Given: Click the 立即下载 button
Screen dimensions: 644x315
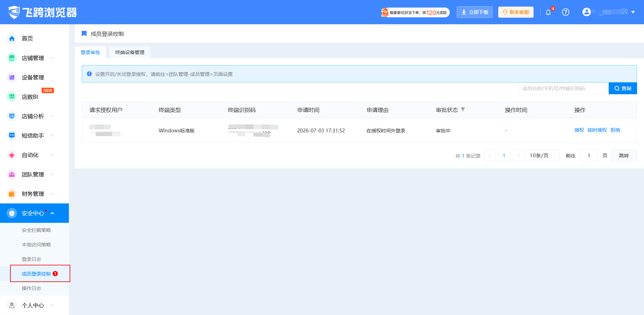Looking at the screenshot, I should 475,12.
